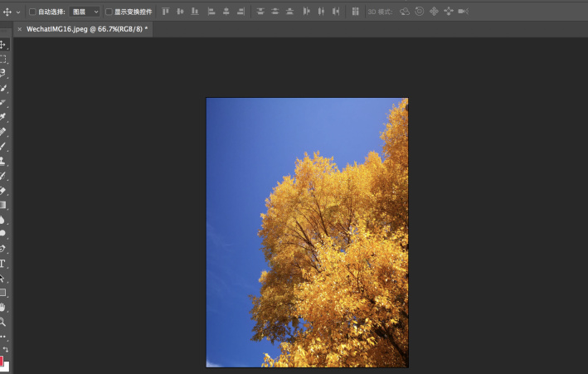Viewport: 588px width, 374px height.
Task: Select the Gradient tool
Action: tap(2, 205)
